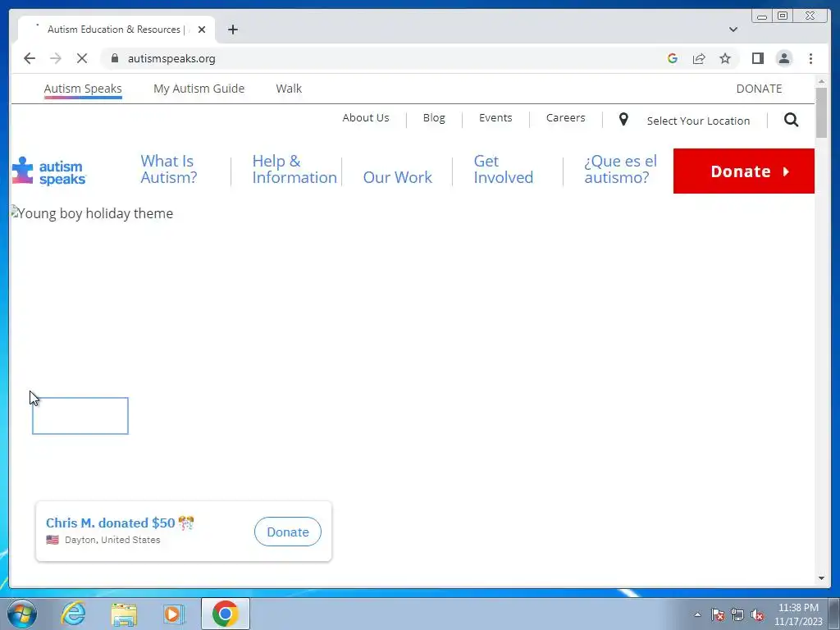840x630 pixels.
Task: Bookmark this tab with the star icon
Action: 725,58
